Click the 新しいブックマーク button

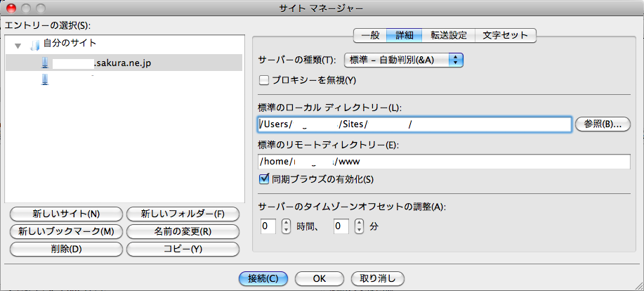[66, 231]
